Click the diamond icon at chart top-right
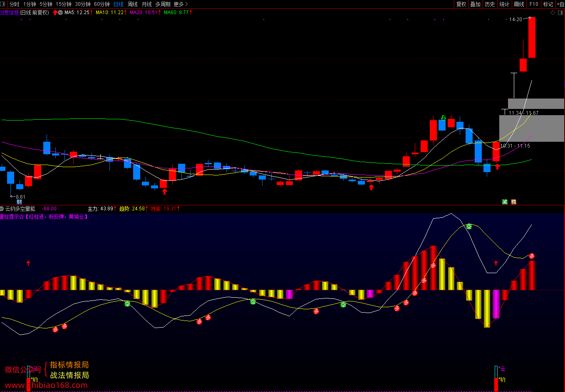Viewport: 565px width, 392px height. 553,12
